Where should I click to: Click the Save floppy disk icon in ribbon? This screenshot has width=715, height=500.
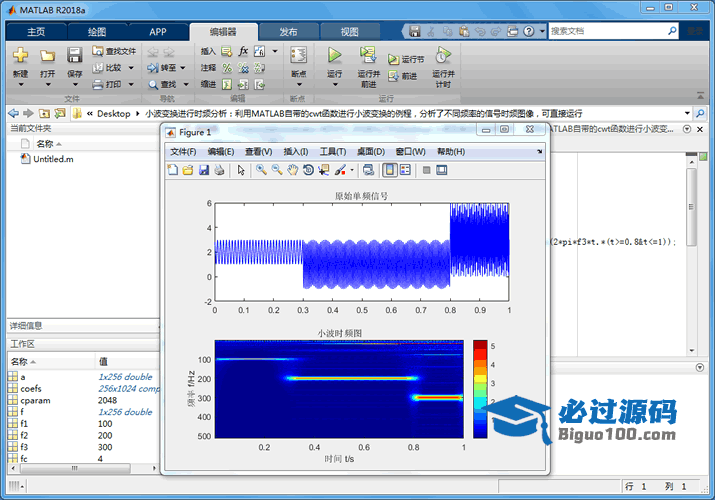click(x=74, y=55)
